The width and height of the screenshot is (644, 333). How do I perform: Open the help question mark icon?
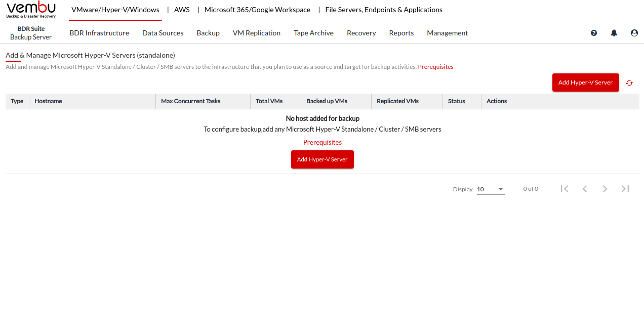click(x=594, y=33)
